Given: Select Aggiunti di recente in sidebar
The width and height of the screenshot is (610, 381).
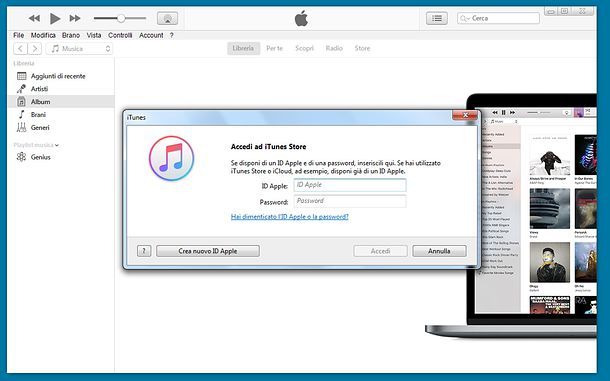Looking at the screenshot, I should tap(61, 76).
